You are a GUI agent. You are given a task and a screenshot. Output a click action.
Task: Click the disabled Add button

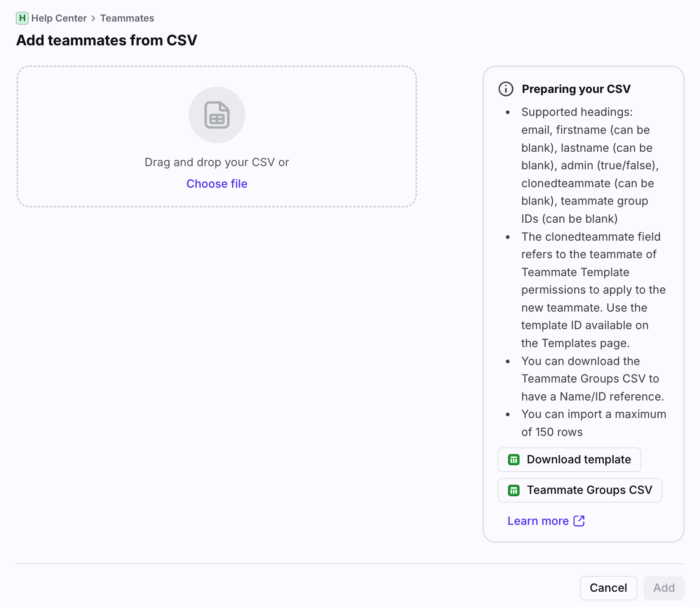(664, 588)
